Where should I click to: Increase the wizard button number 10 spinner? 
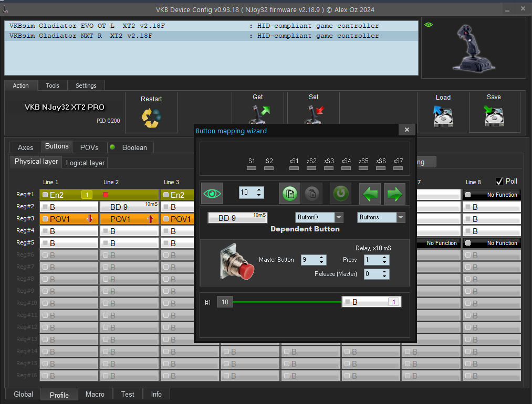pyautogui.click(x=259, y=190)
